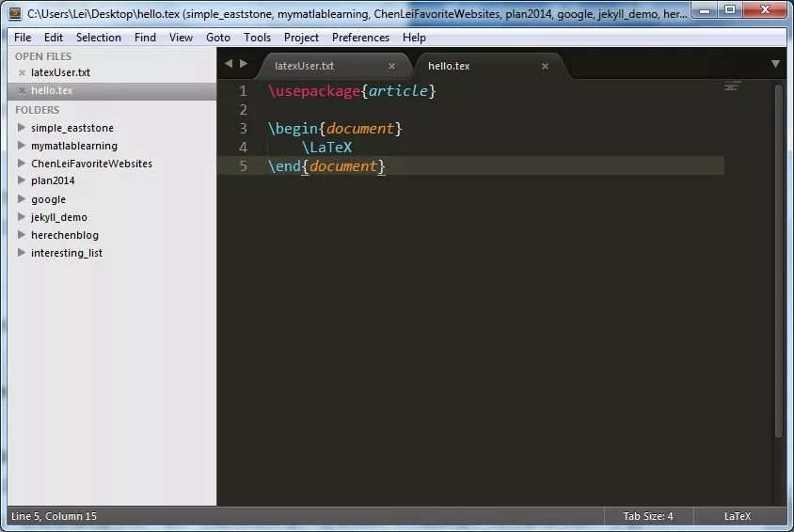The height and width of the screenshot is (532, 794).
Task: Click the interesting_list folder name
Action: [67, 253]
